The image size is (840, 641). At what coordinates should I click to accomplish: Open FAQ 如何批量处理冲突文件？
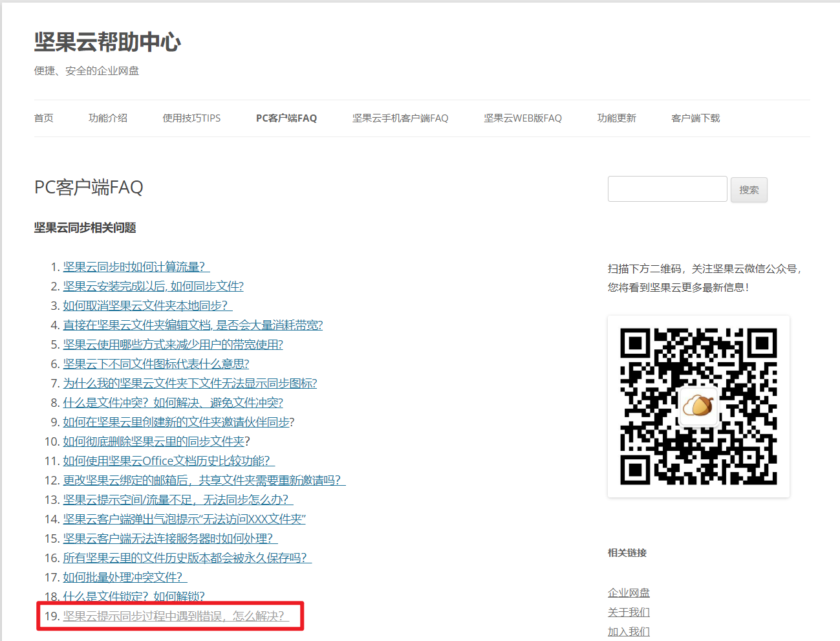tap(125, 577)
